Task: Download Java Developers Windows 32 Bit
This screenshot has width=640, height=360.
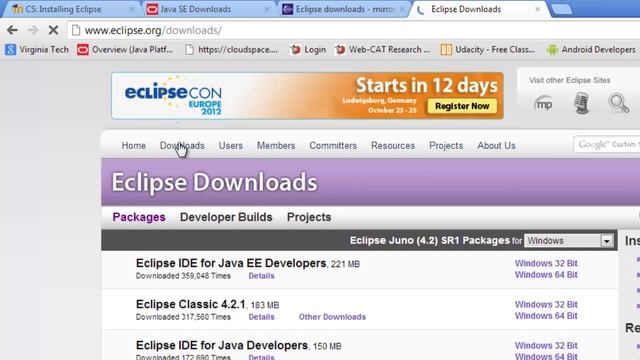Action: (546, 345)
